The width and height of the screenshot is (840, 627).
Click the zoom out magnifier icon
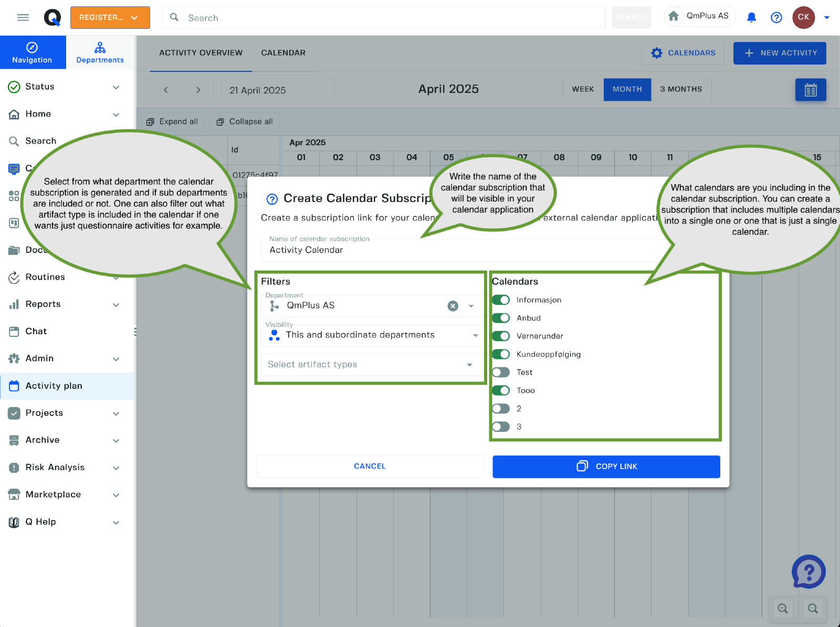click(x=813, y=609)
